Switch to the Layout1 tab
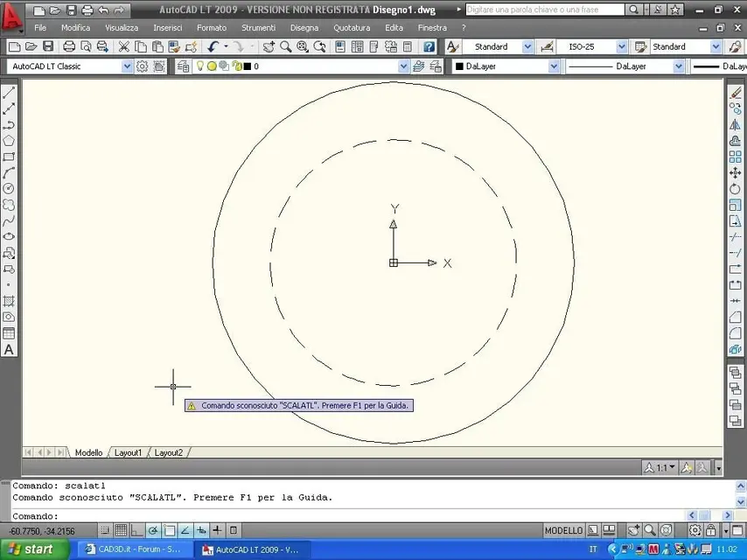Viewport: 747px width, 560px height. pyautogui.click(x=128, y=452)
